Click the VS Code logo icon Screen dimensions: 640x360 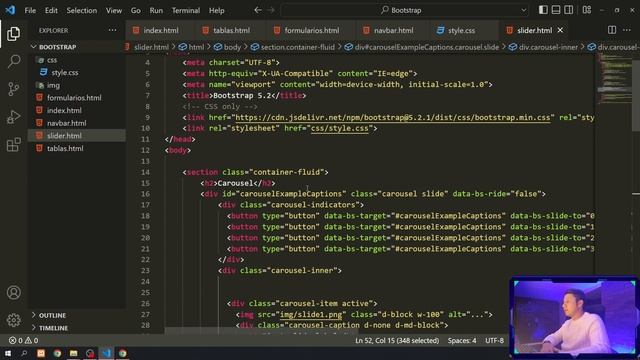tap(10, 10)
